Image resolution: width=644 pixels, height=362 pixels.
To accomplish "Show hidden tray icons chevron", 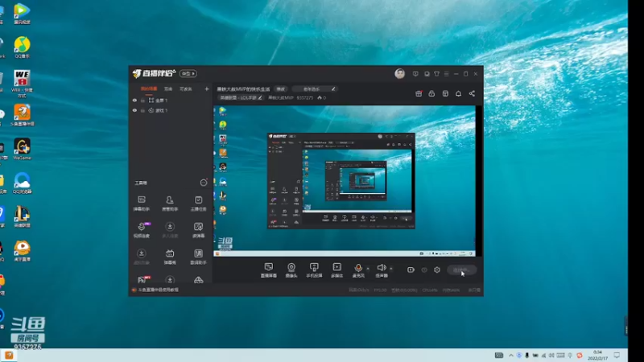I will coord(511,356).
